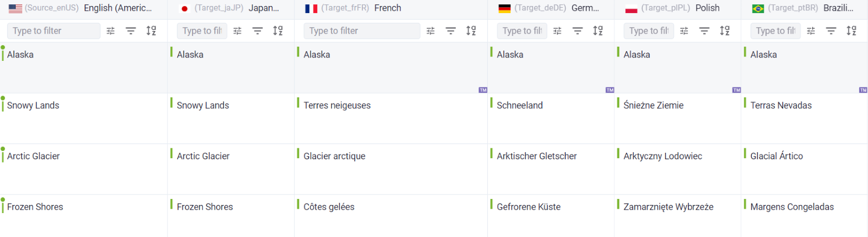Open filter settings in English source column
This screenshot has width=868, height=237.
tap(111, 31)
